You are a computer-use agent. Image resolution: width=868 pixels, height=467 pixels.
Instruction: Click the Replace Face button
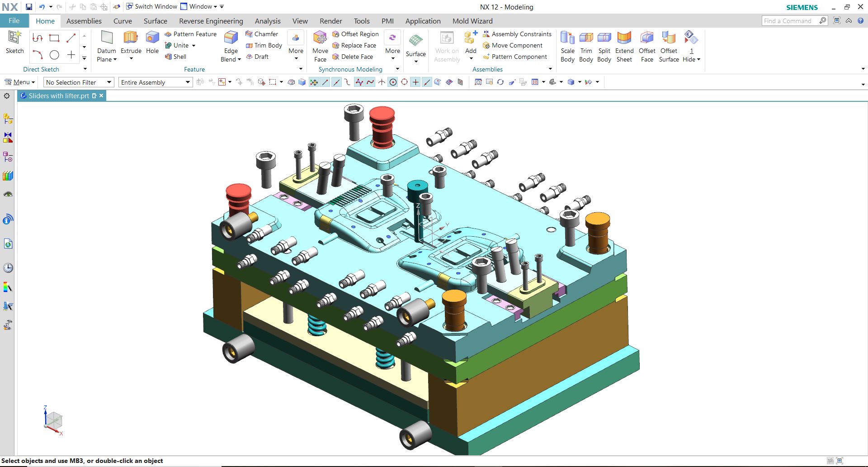click(354, 45)
